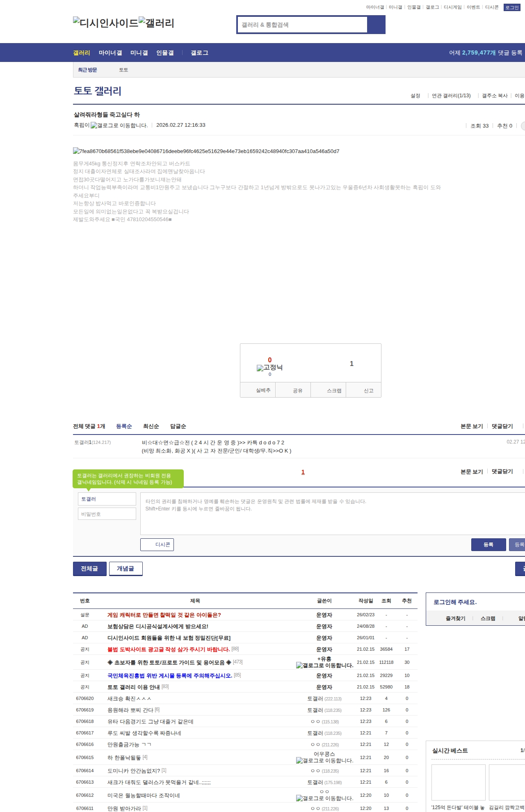Open ad post 보험상담은 디시공식설계사에게 받으세요!
This screenshot has height=812, width=525.
[158, 626]
